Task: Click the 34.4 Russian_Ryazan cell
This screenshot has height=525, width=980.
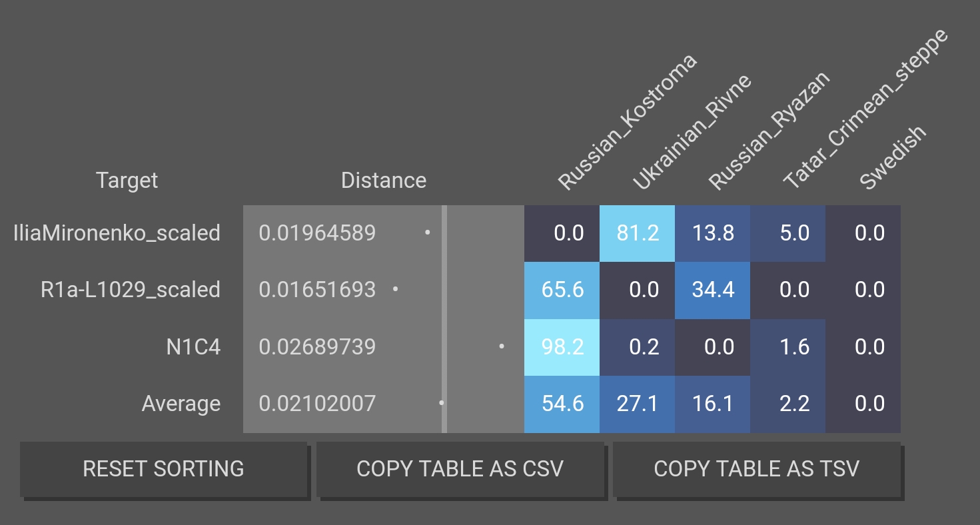Action: [712, 290]
